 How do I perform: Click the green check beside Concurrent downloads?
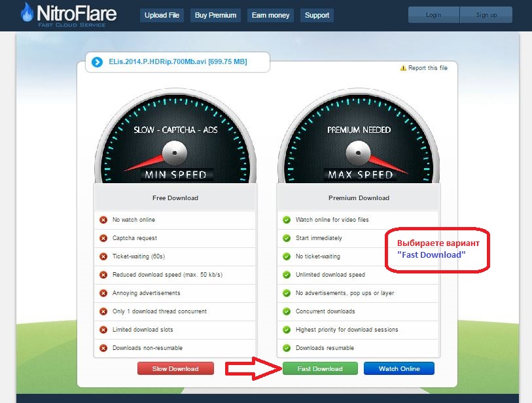287,311
